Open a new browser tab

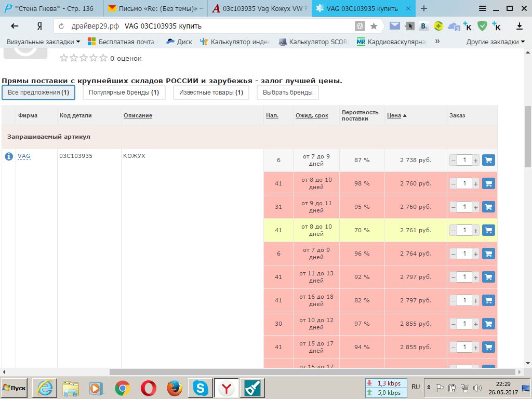point(424,8)
